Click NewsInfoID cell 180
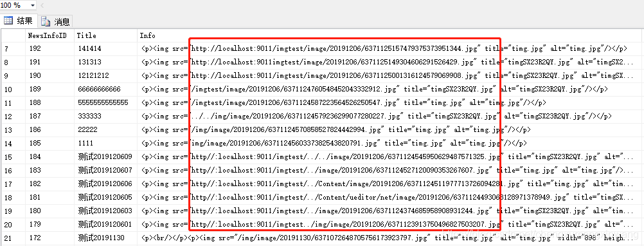This screenshot has width=644, height=246. point(49,211)
